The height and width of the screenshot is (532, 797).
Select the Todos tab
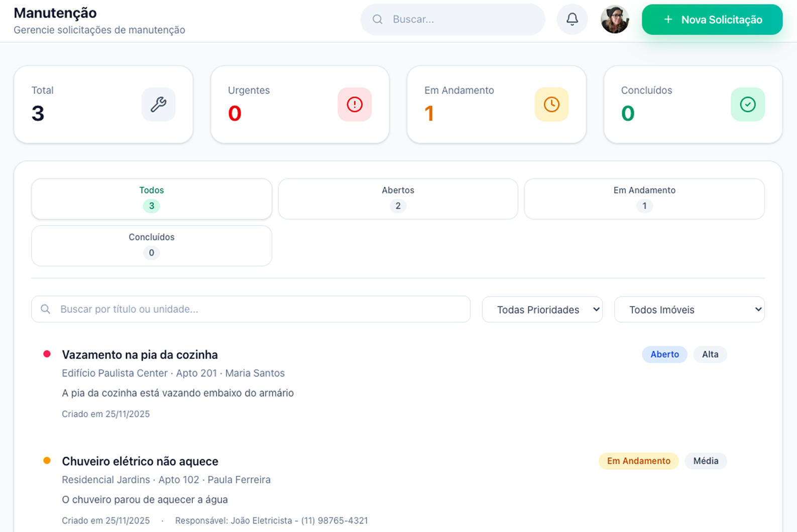[x=152, y=199]
